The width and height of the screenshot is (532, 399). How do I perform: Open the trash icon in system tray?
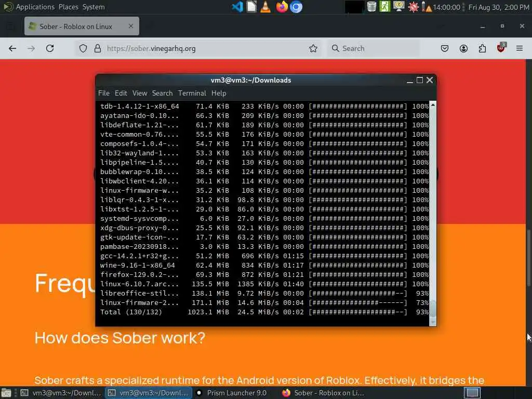coord(371,7)
